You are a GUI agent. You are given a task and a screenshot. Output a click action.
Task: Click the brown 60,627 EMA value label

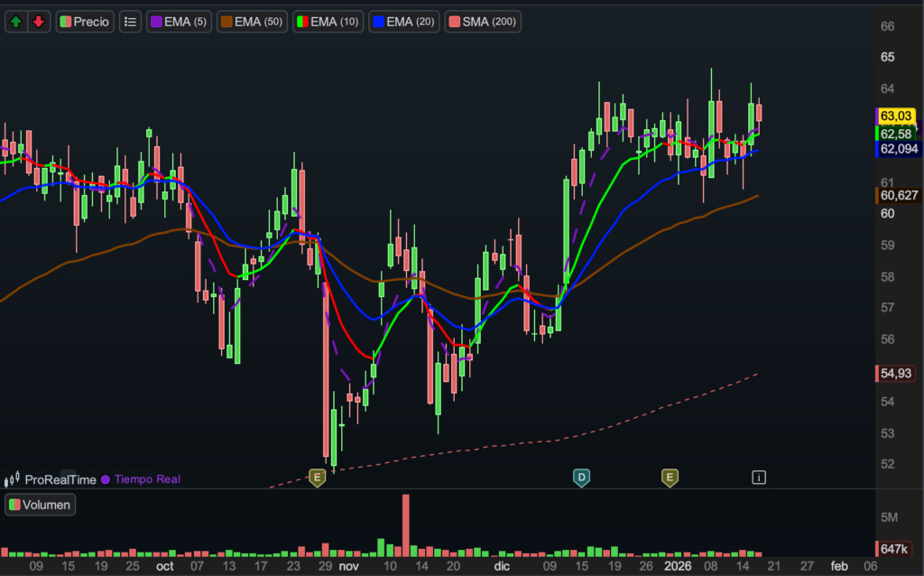click(x=899, y=195)
